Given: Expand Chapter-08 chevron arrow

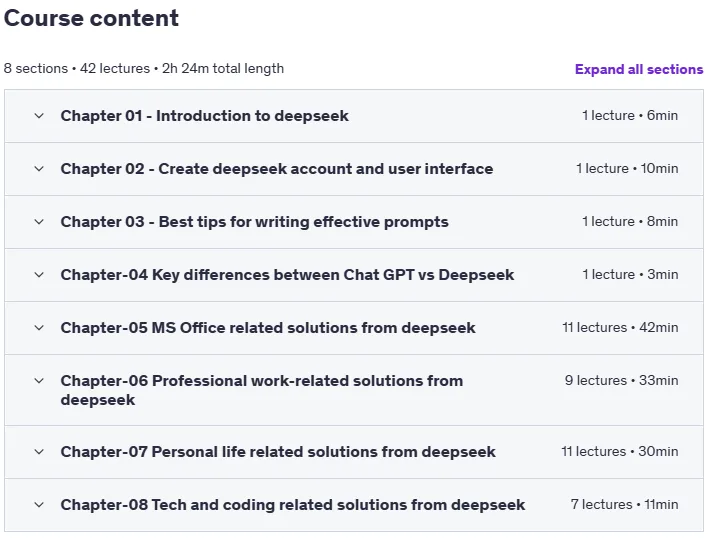Looking at the screenshot, I should (39, 505).
